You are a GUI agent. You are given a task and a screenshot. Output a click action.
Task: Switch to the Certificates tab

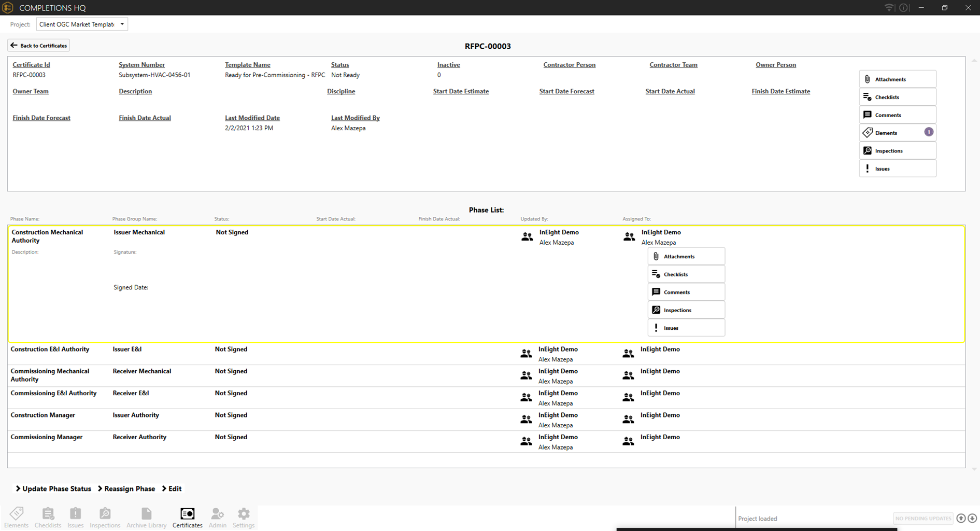click(187, 518)
